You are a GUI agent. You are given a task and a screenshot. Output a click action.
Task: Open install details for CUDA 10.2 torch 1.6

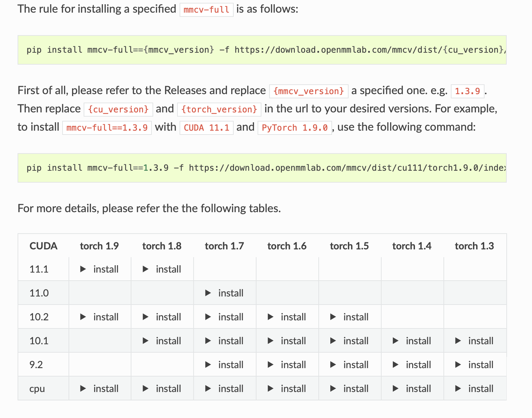pos(287,317)
